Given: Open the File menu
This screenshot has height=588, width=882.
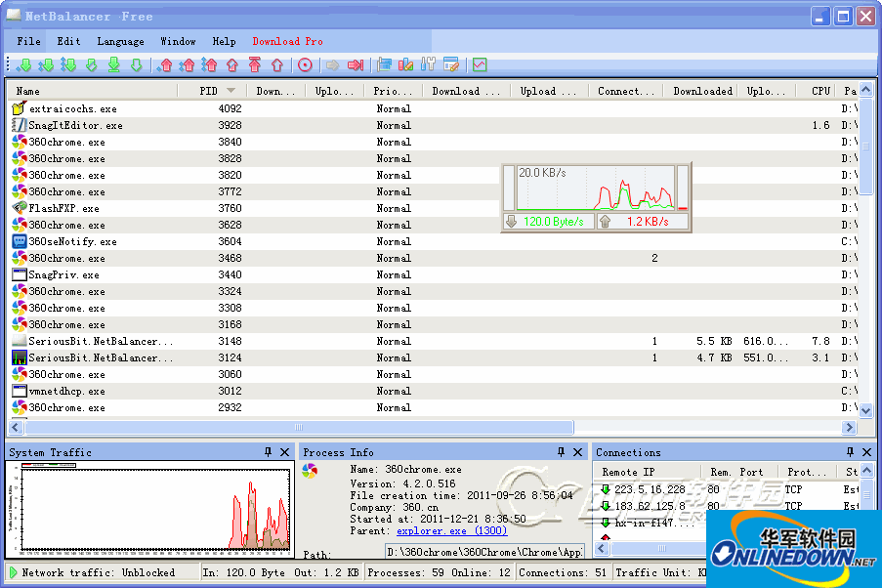Looking at the screenshot, I should click(x=28, y=41).
